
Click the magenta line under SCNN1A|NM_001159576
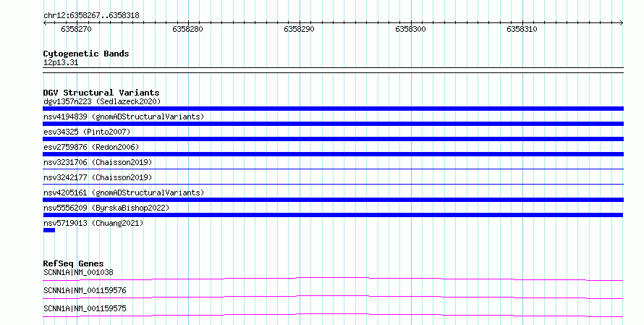(333, 297)
